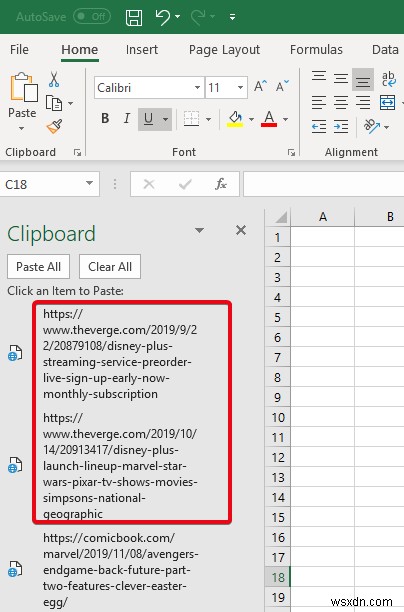
Task: Copy the selection
Action: point(53,103)
